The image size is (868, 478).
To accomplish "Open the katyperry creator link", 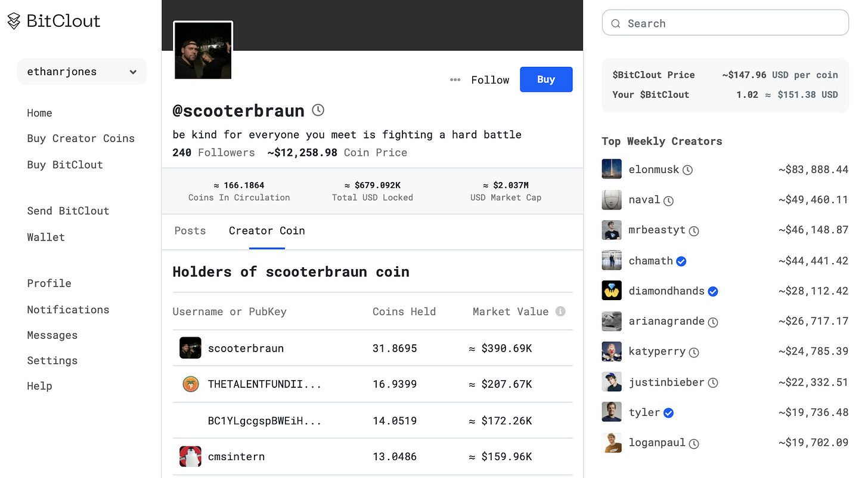I will [x=657, y=351].
